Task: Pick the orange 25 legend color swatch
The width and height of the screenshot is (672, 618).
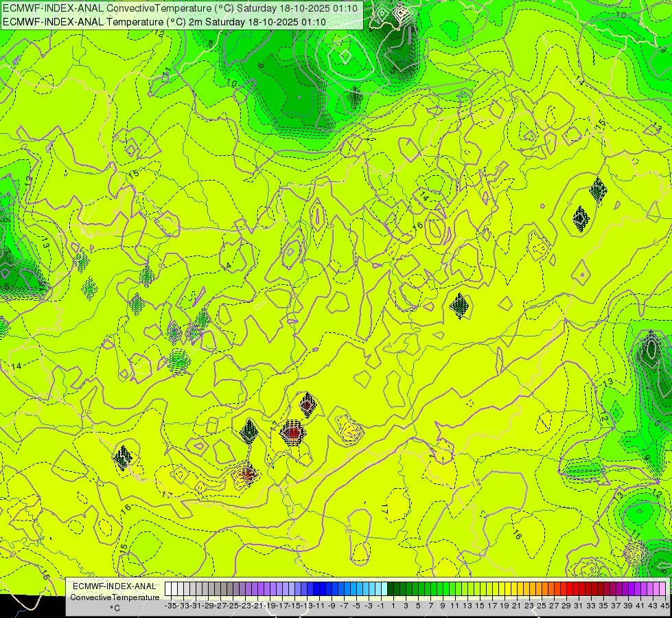Action: pyautogui.click(x=539, y=589)
